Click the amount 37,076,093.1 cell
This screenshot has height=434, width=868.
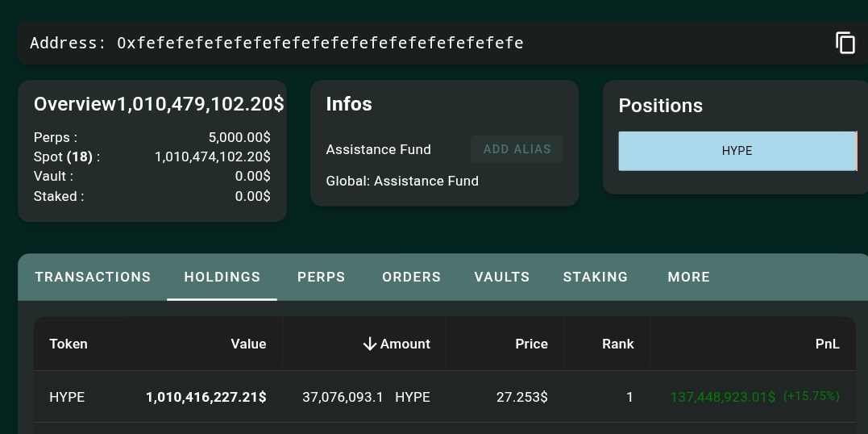(x=343, y=398)
